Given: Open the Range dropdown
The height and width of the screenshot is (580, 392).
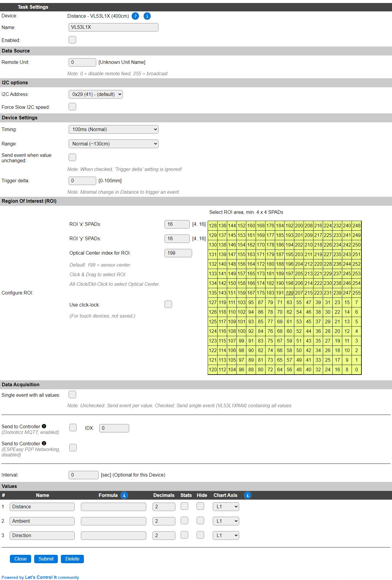Looking at the screenshot, I should coord(113,144).
